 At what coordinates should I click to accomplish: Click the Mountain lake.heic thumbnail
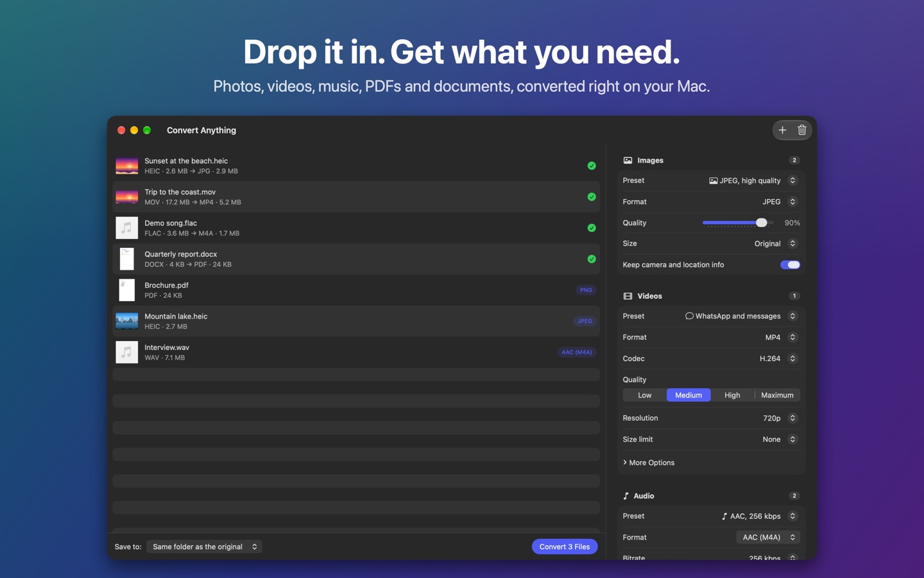126,321
